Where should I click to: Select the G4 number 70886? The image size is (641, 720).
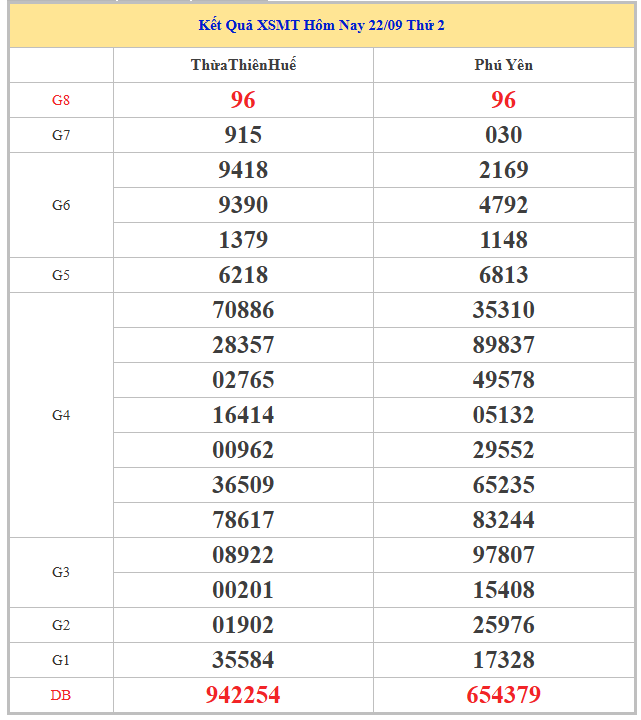click(x=243, y=310)
